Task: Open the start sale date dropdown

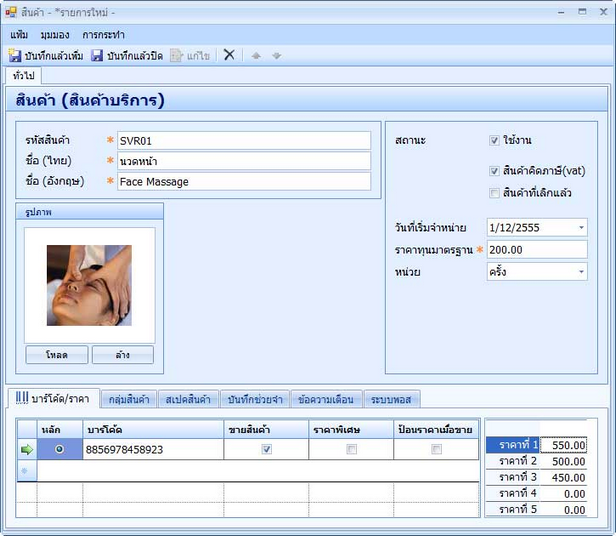Action: [581, 228]
